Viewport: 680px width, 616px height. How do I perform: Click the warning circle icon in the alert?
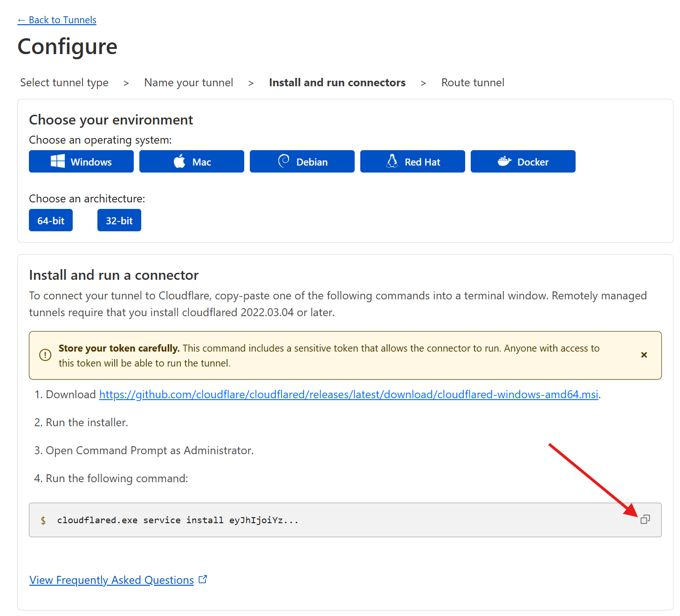45,355
